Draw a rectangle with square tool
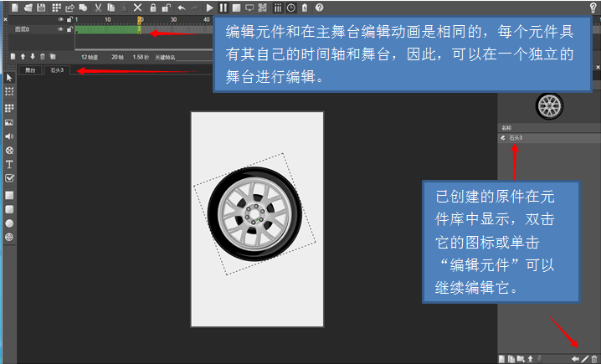The image size is (601, 364). 9,196
